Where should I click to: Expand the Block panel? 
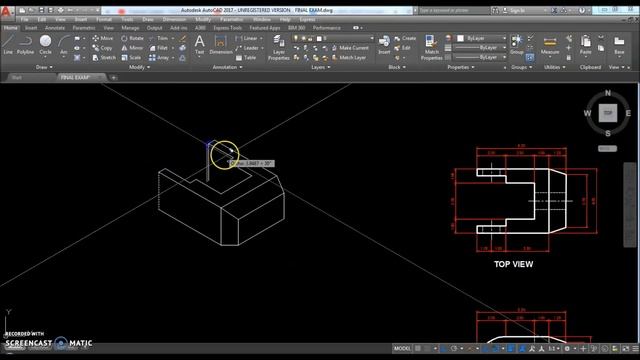click(397, 67)
